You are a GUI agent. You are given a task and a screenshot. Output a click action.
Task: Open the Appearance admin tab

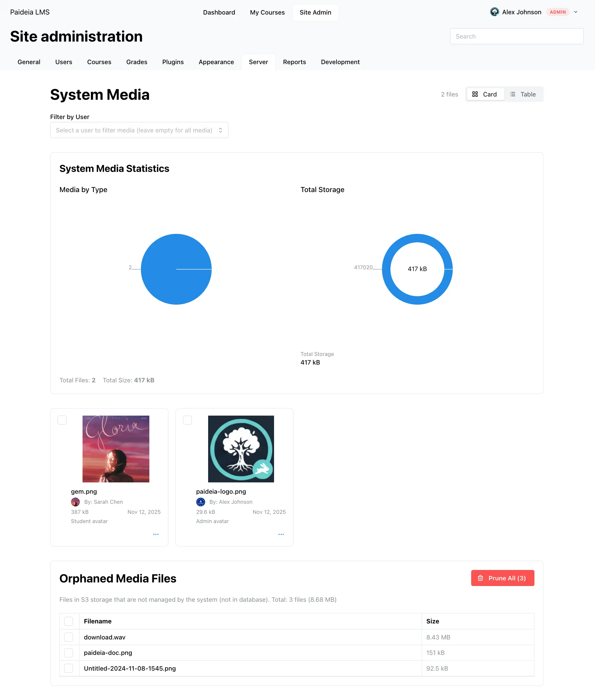(x=216, y=62)
